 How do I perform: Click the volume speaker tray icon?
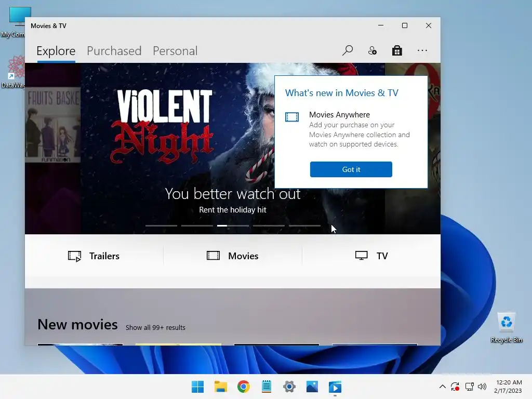(482, 387)
